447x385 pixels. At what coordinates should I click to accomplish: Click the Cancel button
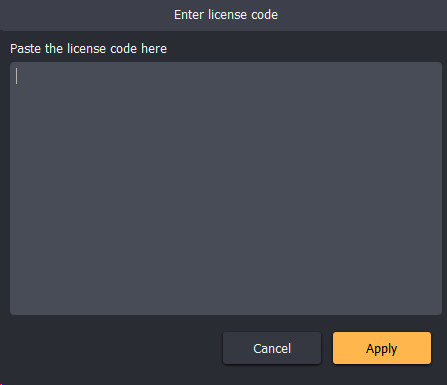[x=272, y=348]
